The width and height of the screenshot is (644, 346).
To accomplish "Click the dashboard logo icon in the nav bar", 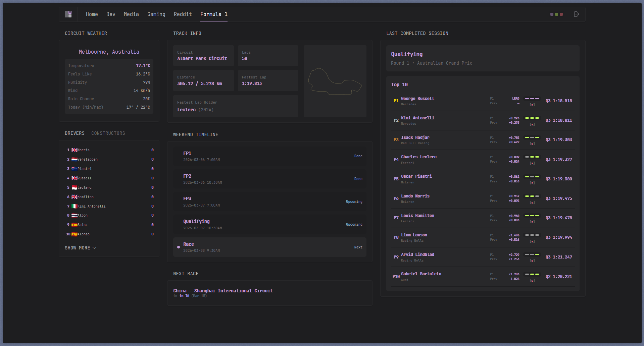I will 68,14.
